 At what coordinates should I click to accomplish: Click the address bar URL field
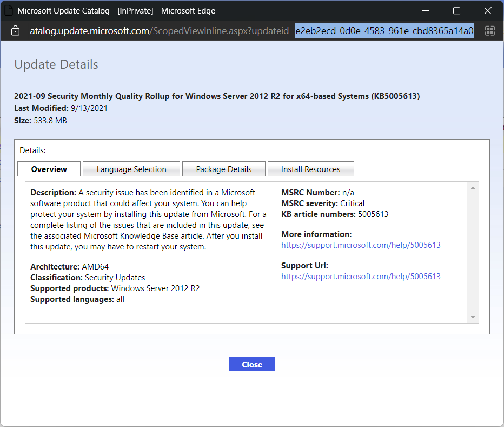251,31
